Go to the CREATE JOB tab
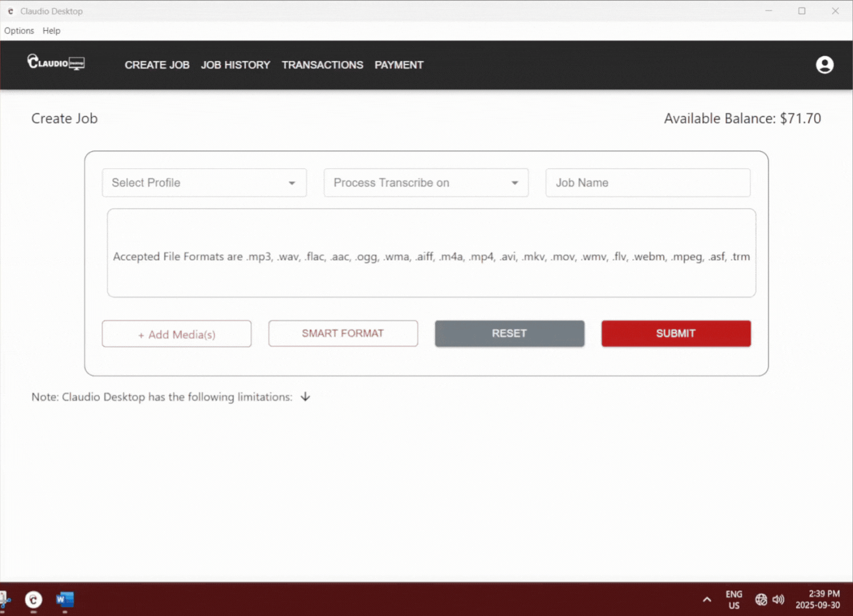853x616 pixels. pyautogui.click(x=157, y=65)
